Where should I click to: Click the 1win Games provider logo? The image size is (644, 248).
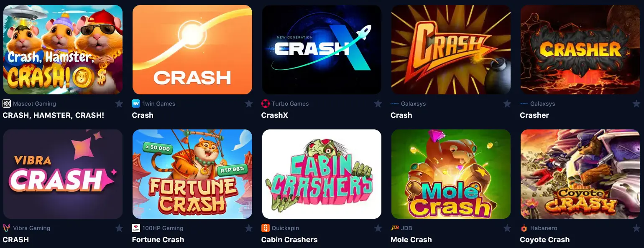pos(136,104)
